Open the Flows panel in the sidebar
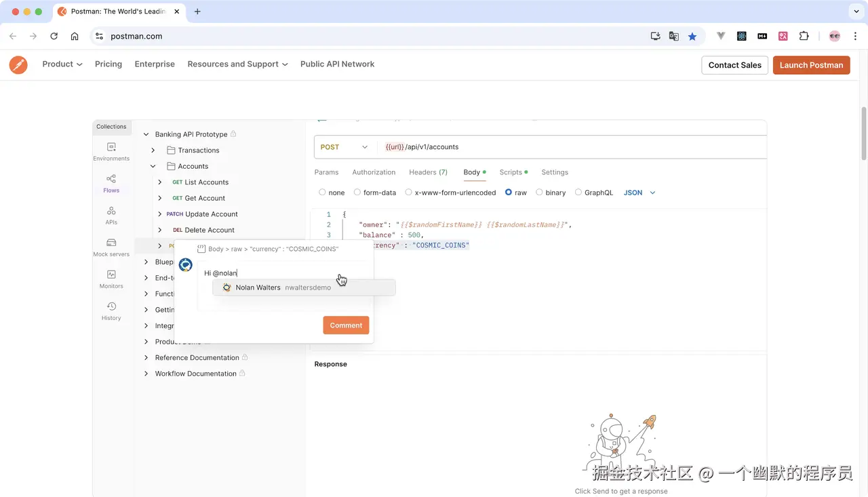The image size is (868, 497). click(x=111, y=184)
